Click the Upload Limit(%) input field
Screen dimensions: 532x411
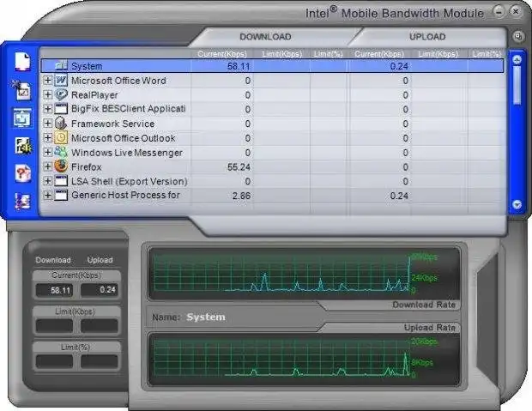tap(99, 361)
